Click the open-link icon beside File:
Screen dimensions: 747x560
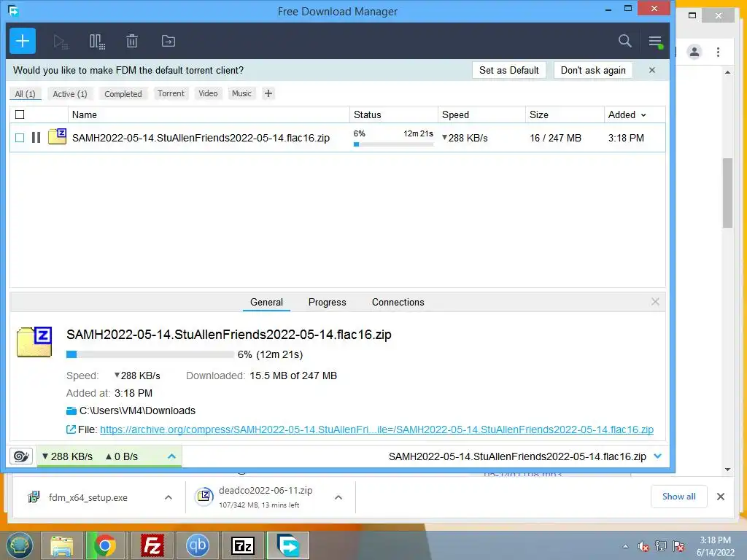71,429
